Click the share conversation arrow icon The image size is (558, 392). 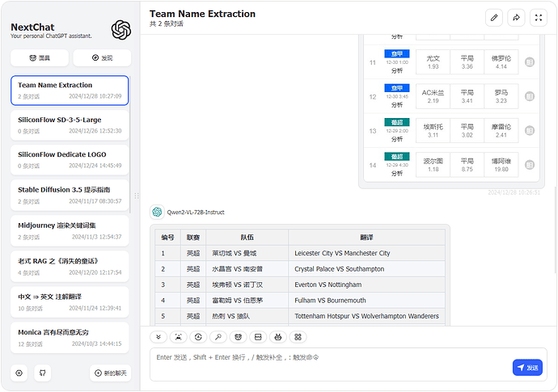click(x=516, y=18)
